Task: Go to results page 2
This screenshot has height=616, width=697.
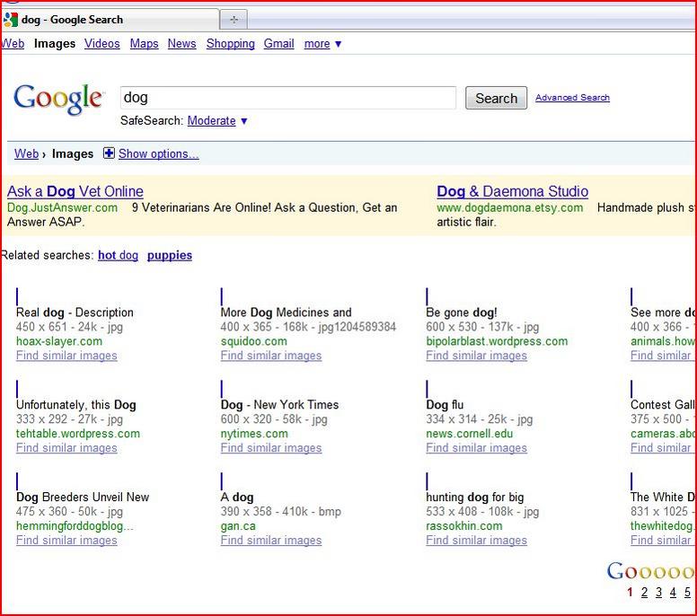Action: (x=644, y=592)
